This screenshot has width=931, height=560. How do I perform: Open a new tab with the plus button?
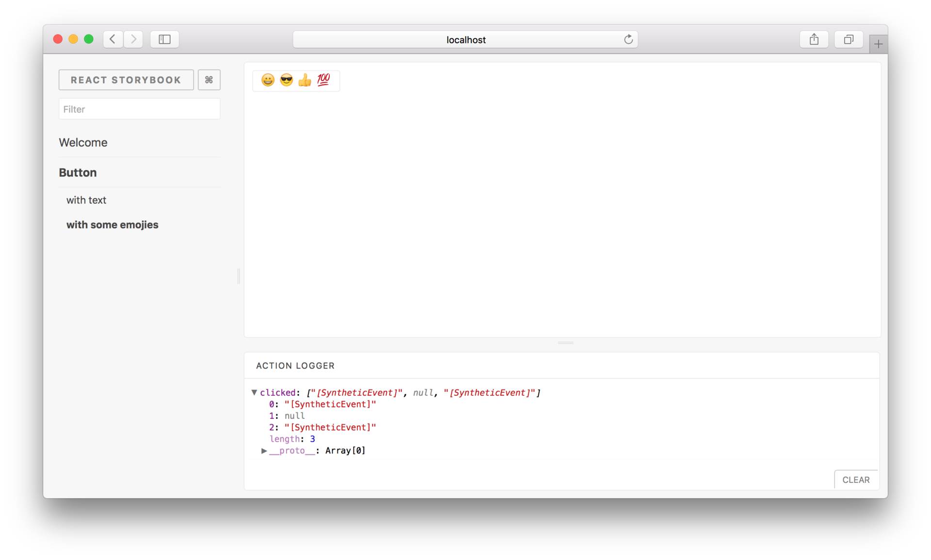(x=878, y=44)
